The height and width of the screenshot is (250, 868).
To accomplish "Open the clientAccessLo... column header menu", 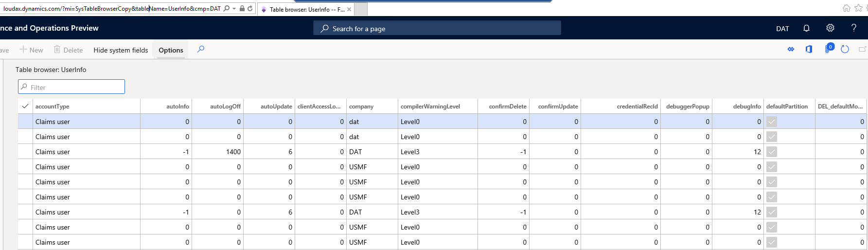I will pos(321,107).
